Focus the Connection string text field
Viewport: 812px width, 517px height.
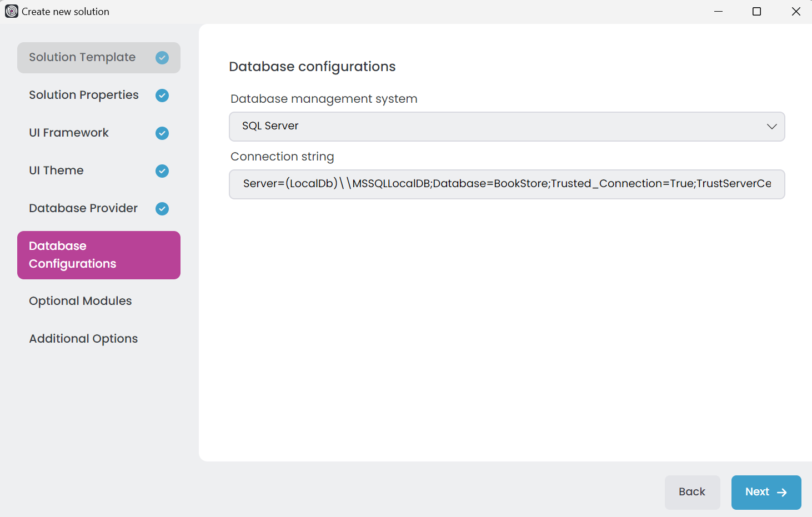[x=507, y=184]
